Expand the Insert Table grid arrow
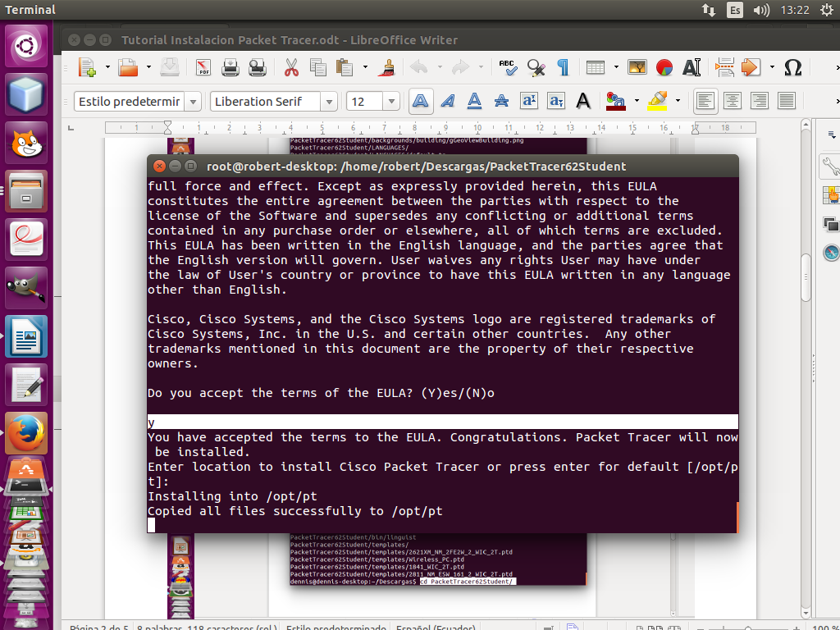 616,67
